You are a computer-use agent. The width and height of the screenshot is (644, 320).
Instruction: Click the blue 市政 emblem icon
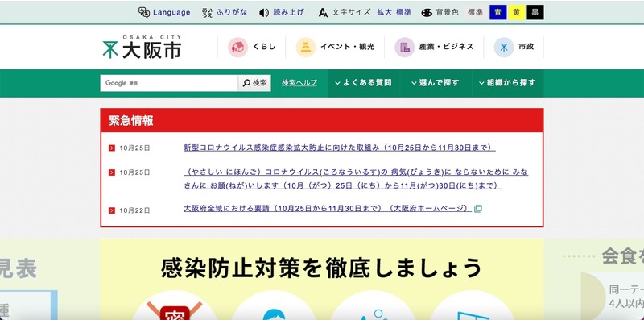click(x=504, y=47)
